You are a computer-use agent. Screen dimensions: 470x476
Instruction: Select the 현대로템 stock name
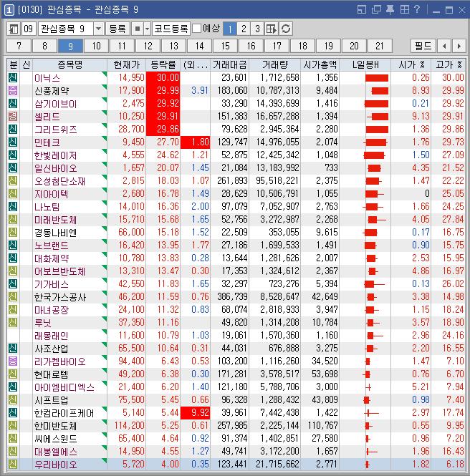pos(52,374)
